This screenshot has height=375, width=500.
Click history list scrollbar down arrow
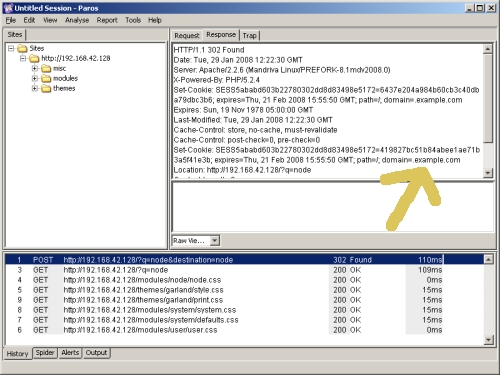(488, 340)
